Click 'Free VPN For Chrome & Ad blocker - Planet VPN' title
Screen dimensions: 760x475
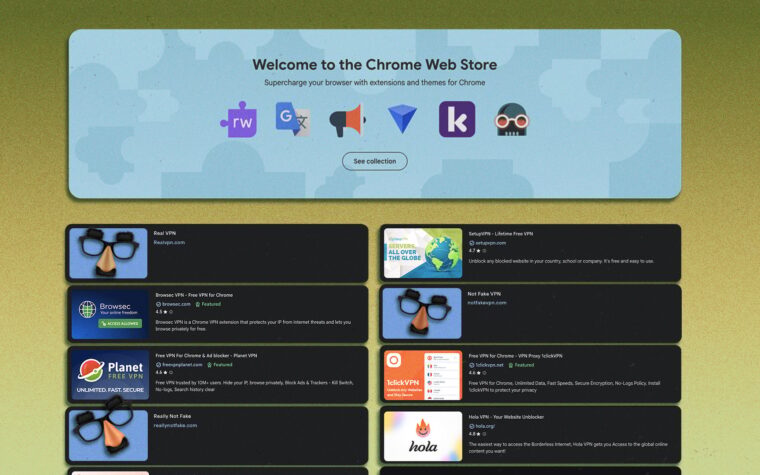[206, 355]
